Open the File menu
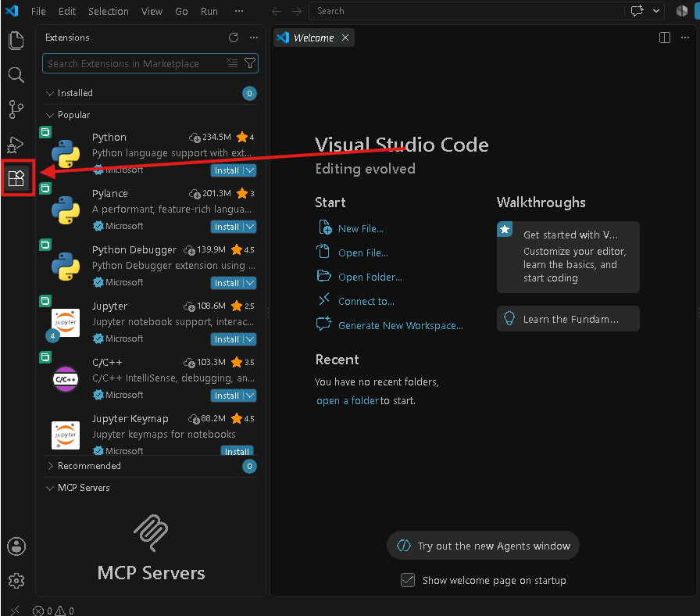700x616 pixels. click(x=38, y=11)
